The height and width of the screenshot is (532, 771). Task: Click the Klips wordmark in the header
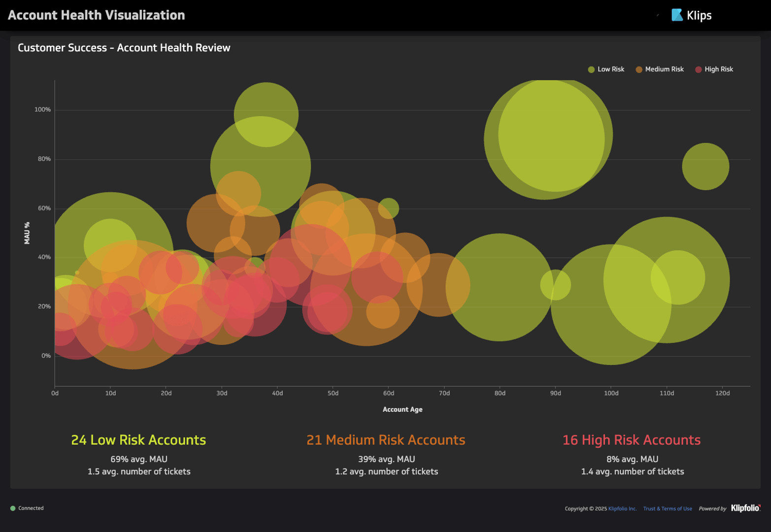(x=700, y=15)
